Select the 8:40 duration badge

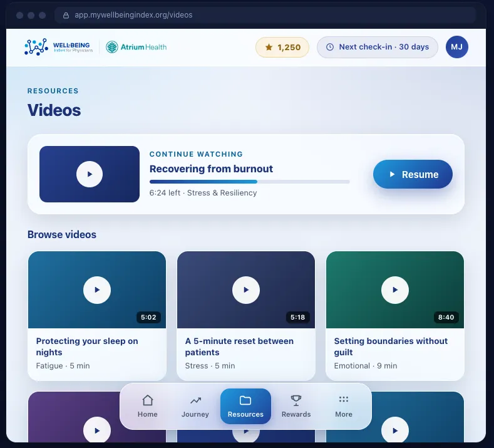coord(446,317)
